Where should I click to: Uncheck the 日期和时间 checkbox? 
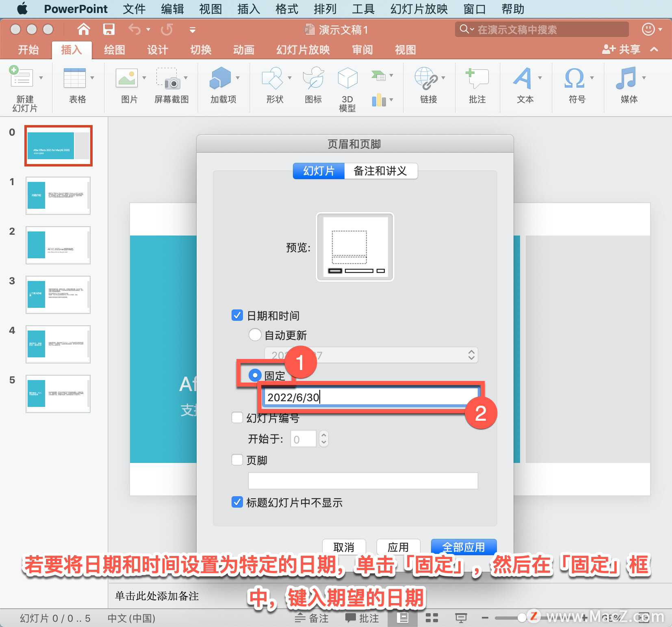[237, 315]
